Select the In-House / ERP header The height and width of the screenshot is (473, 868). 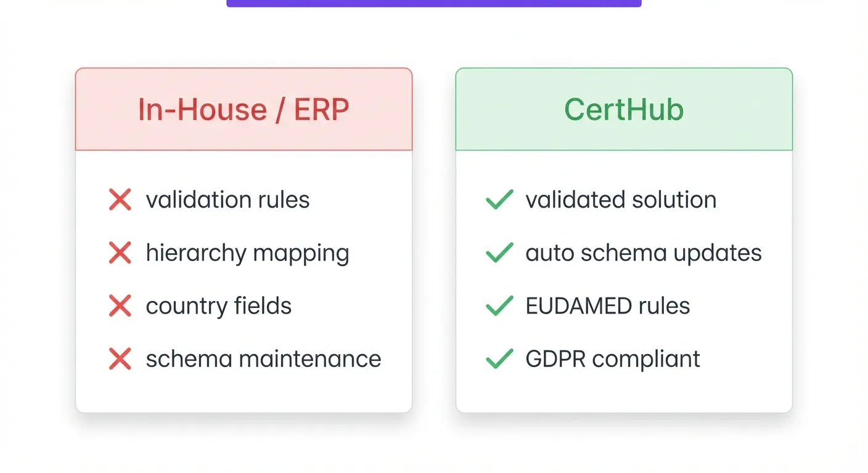click(x=244, y=110)
